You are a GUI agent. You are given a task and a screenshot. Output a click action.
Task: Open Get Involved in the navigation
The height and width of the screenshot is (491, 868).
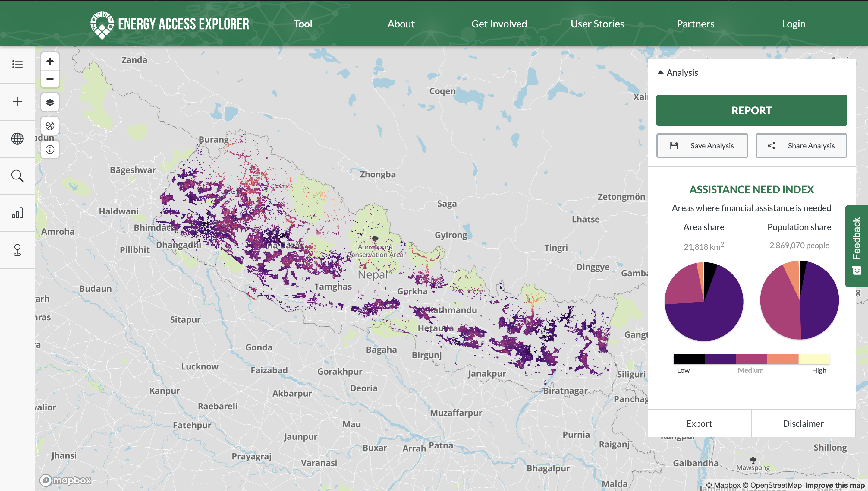[x=499, y=24]
